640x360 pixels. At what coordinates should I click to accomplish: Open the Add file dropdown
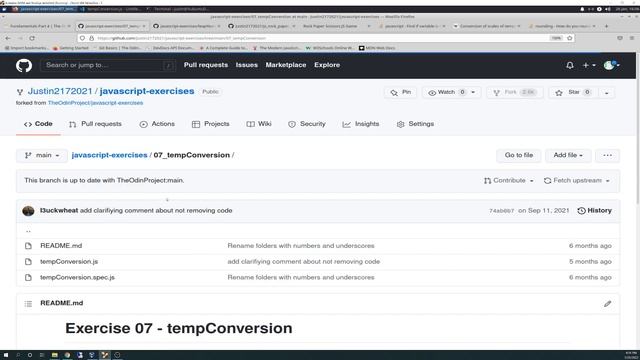click(568, 156)
